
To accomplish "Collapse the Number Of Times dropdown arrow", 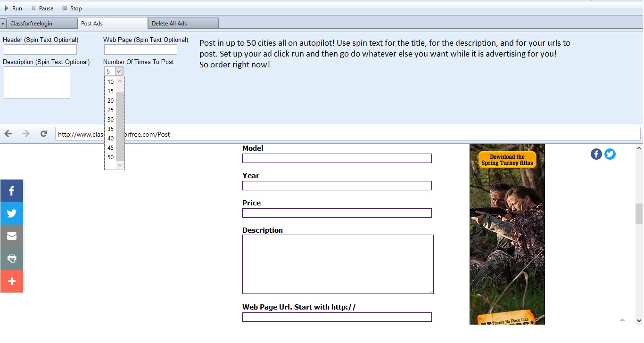I will [x=119, y=71].
